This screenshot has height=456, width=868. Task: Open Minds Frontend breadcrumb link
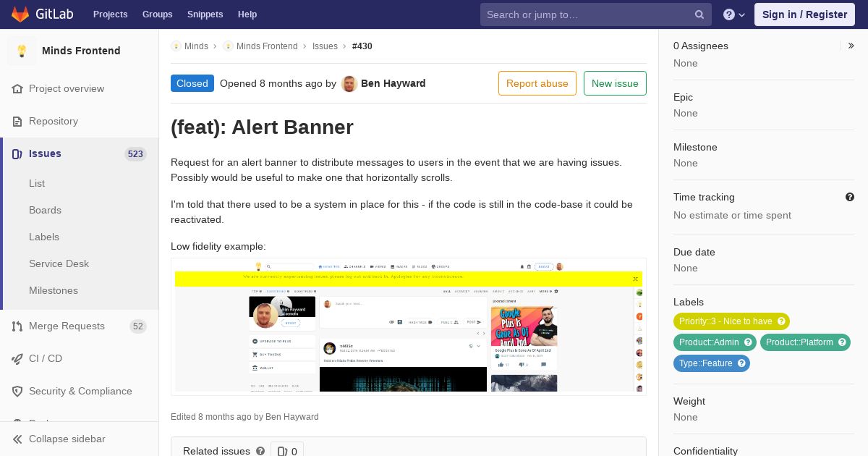pyautogui.click(x=267, y=46)
